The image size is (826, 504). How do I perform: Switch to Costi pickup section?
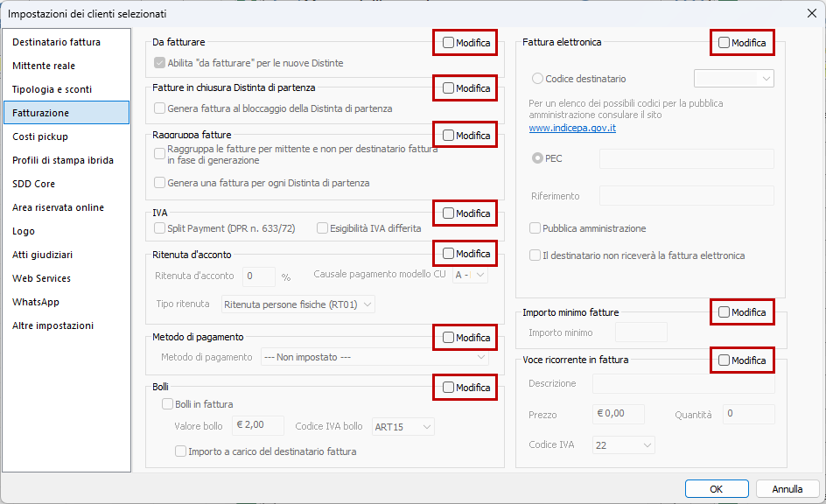pos(40,136)
